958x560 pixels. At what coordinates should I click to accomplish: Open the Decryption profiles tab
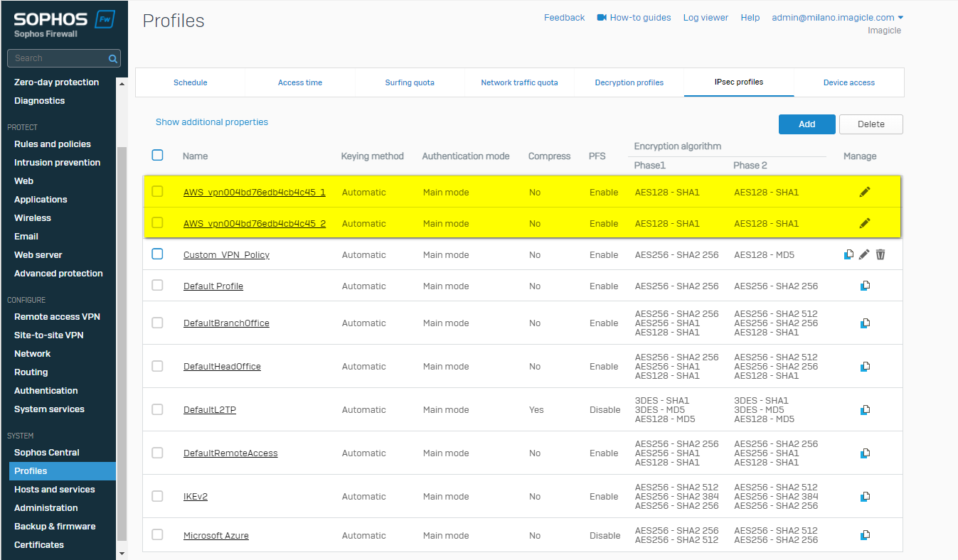[629, 82]
